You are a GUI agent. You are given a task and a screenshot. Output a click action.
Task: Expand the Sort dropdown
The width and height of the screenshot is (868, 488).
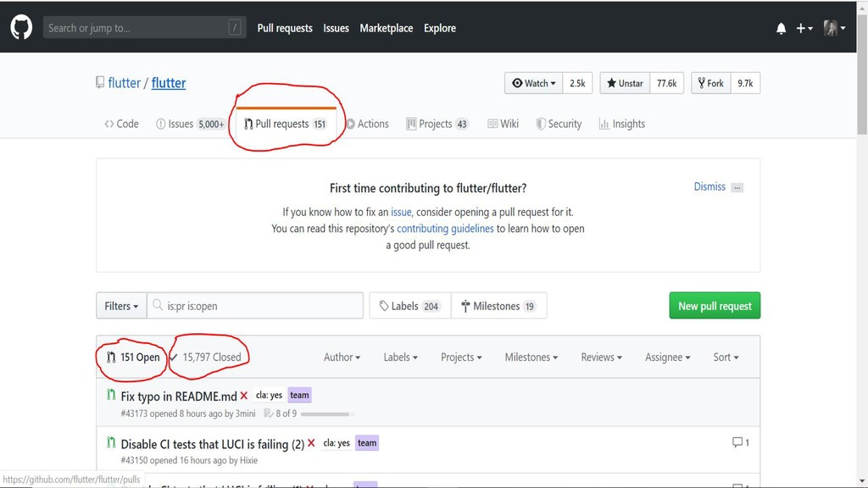click(x=726, y=358)
